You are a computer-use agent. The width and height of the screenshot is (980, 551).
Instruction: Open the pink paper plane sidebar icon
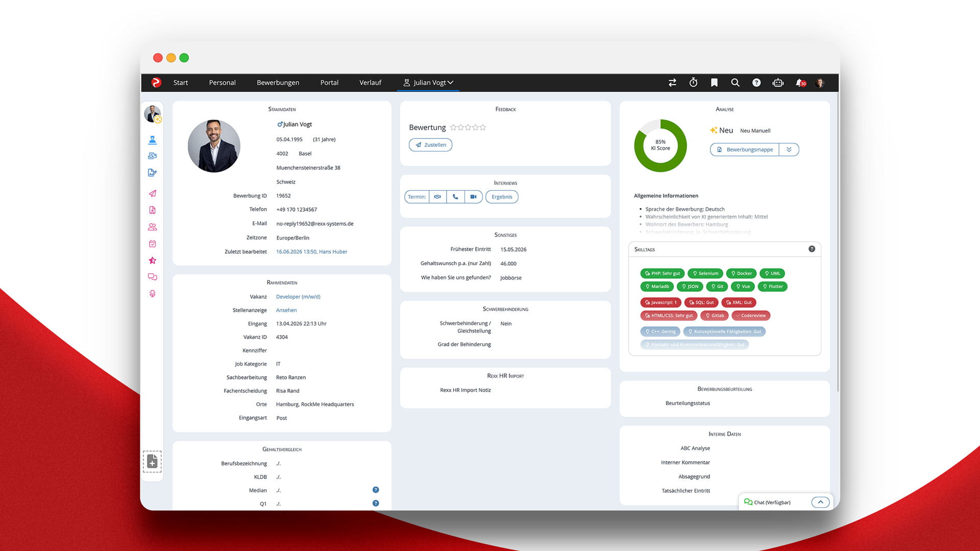152,193
